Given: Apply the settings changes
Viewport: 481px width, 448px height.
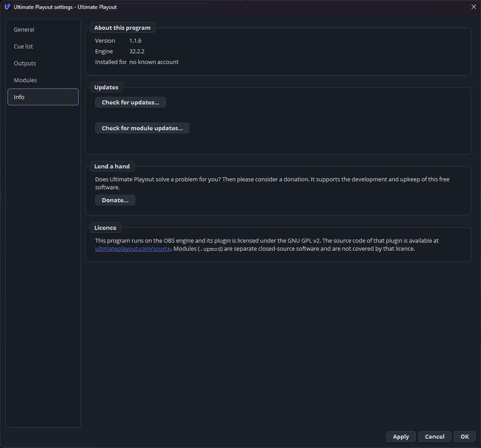Looking at the screenshot, I should tap(401, 436).
